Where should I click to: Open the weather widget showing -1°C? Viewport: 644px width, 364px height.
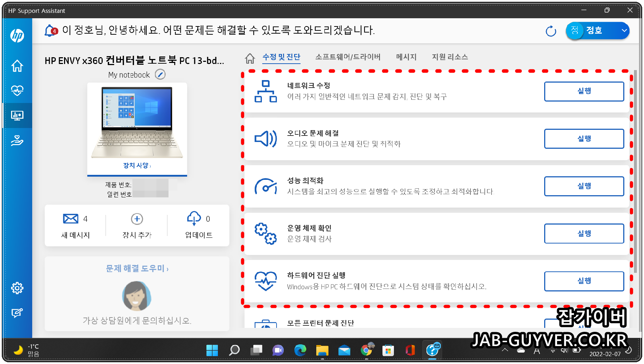click(26, 350)
